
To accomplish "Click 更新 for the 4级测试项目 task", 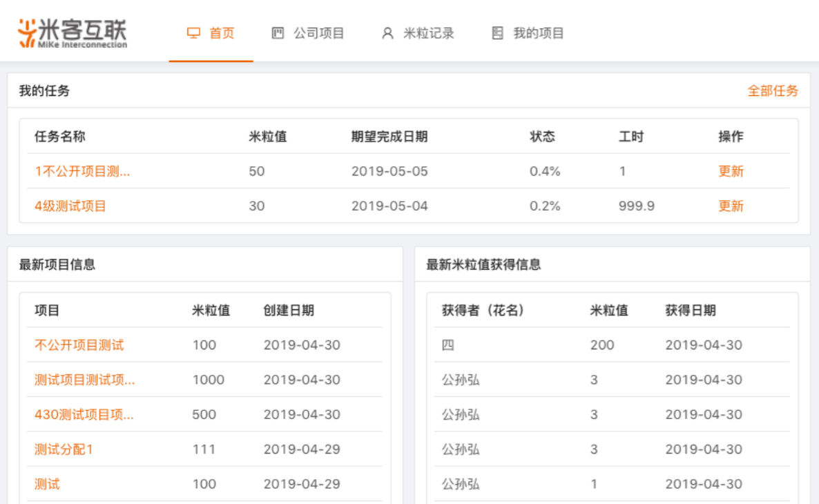I will tap(731, 206).
